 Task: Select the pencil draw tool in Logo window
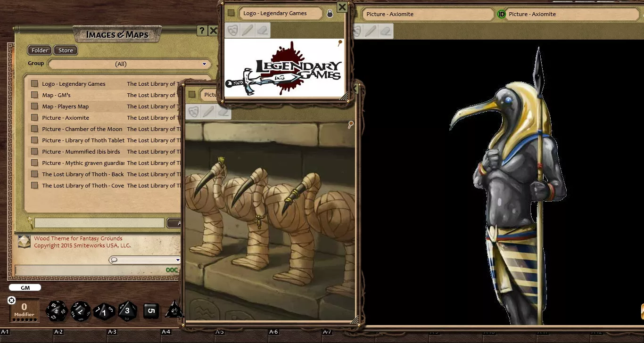[248, 30]
